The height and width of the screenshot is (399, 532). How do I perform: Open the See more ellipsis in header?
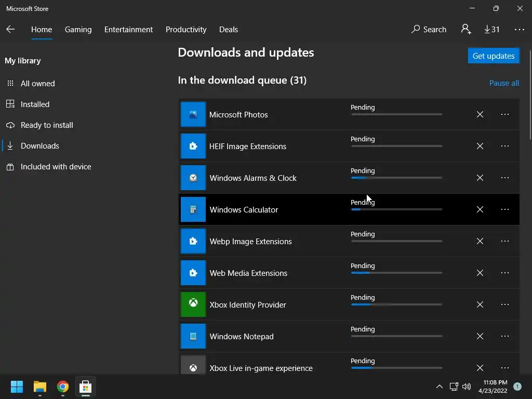[x=519, y=30]
